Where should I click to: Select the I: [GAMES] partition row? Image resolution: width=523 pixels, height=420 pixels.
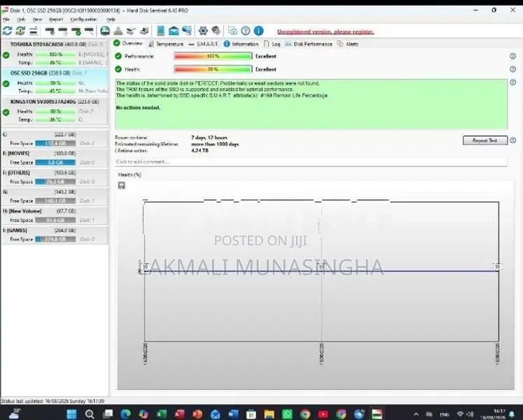point(55,235)
